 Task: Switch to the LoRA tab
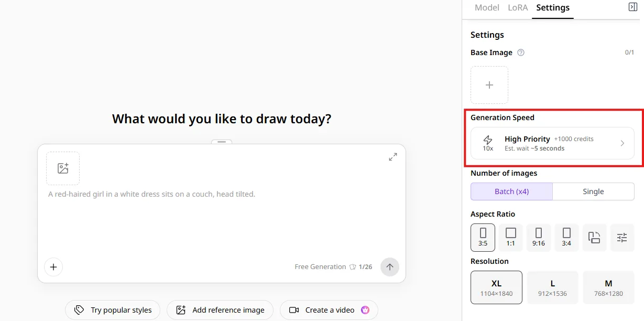click(518, 8)
